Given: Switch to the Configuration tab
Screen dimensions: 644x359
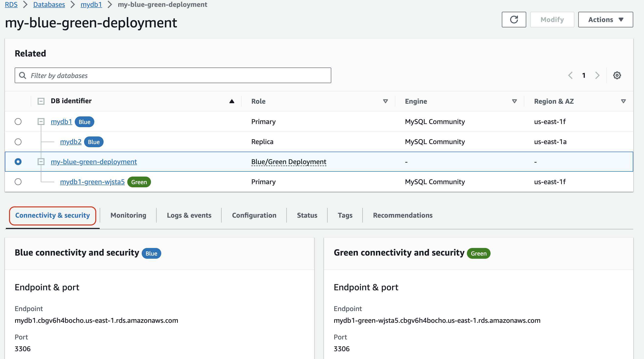Looking at the screenshot, I should [x=254, y=215].
